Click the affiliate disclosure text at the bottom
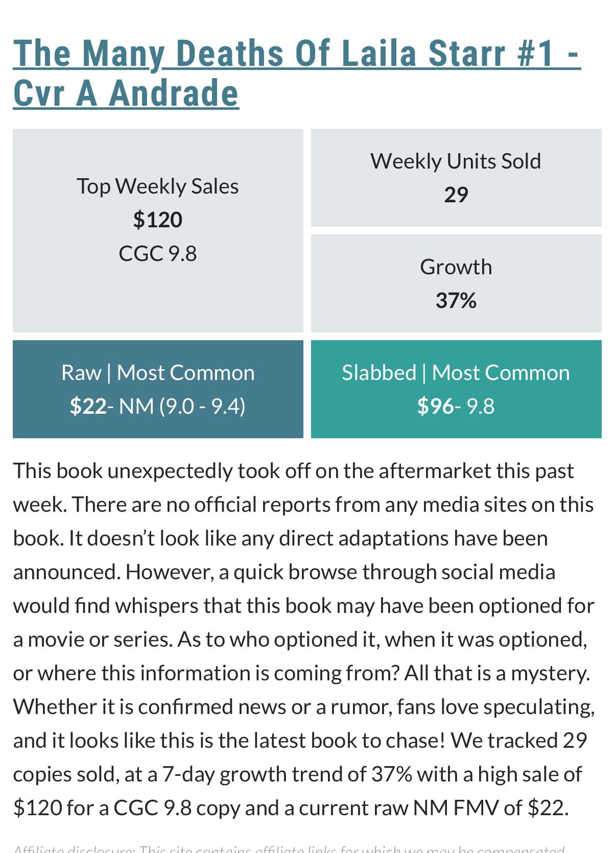Image resolution: width=616 pixels, height=853 pixels. pos(289,848)
